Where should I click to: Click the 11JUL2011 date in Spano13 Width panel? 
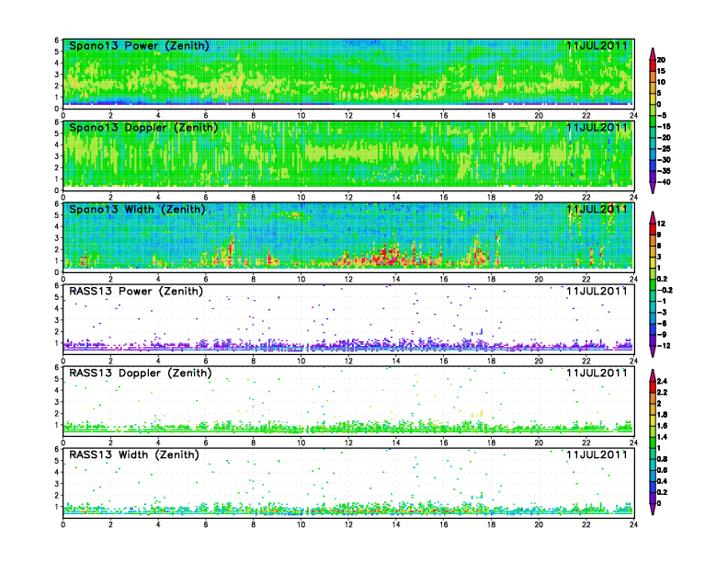(x=597, y=209)
